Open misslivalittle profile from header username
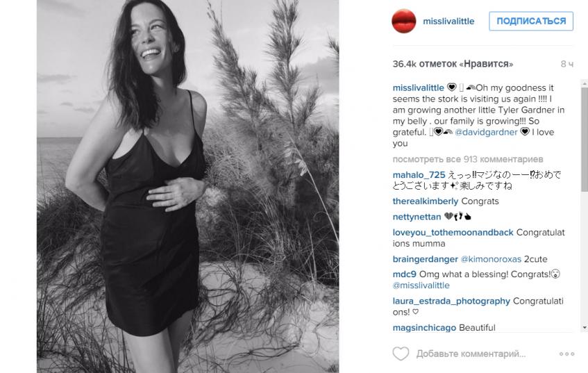The image size is (588, 373). tap(448, 22)
